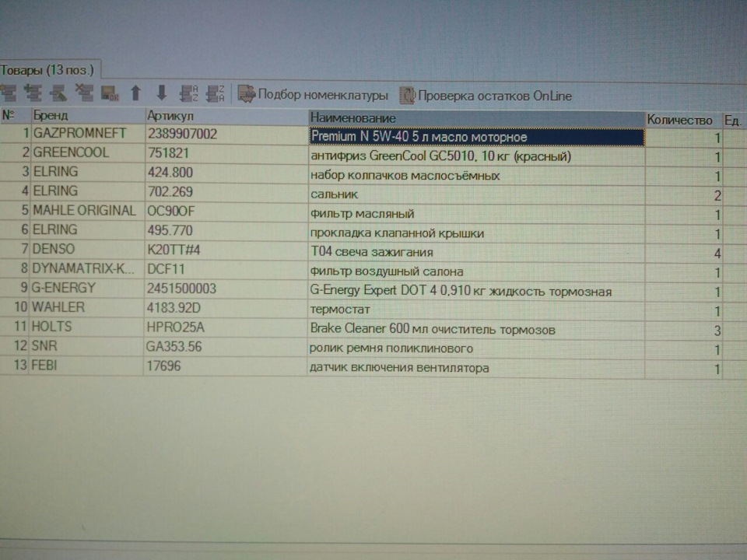Click article cell 495.770
The image size is (747, 560).
tap(226, 230)
